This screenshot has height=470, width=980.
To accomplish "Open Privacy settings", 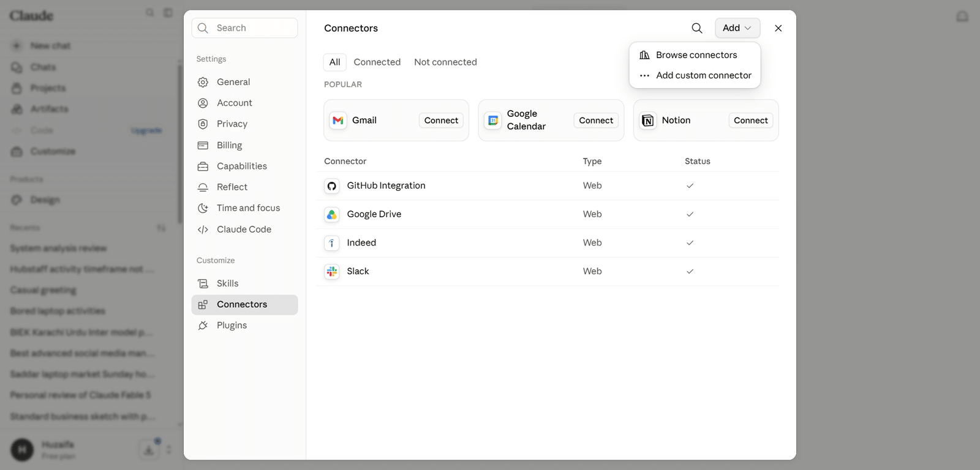I will click(x=244, y=124).
